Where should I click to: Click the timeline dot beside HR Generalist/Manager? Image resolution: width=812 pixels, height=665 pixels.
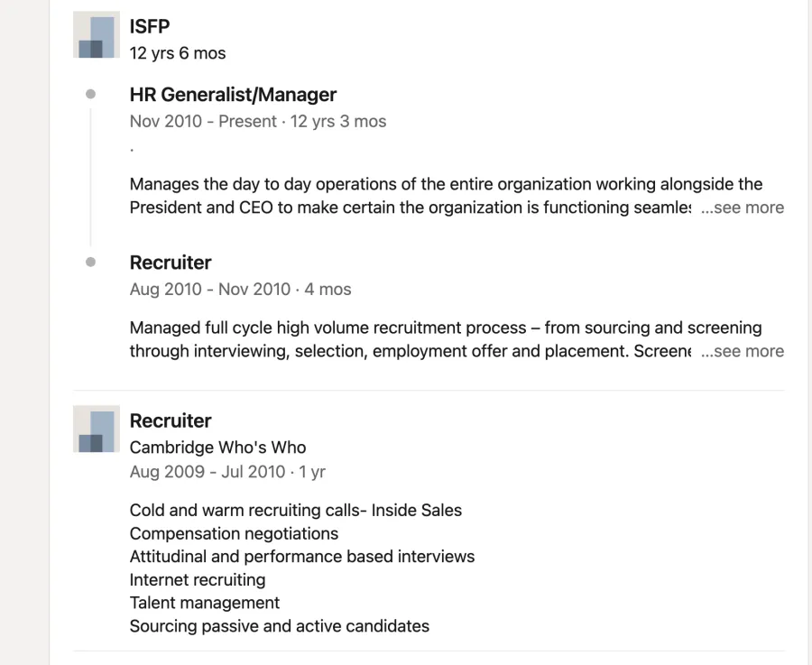point(90,94)
